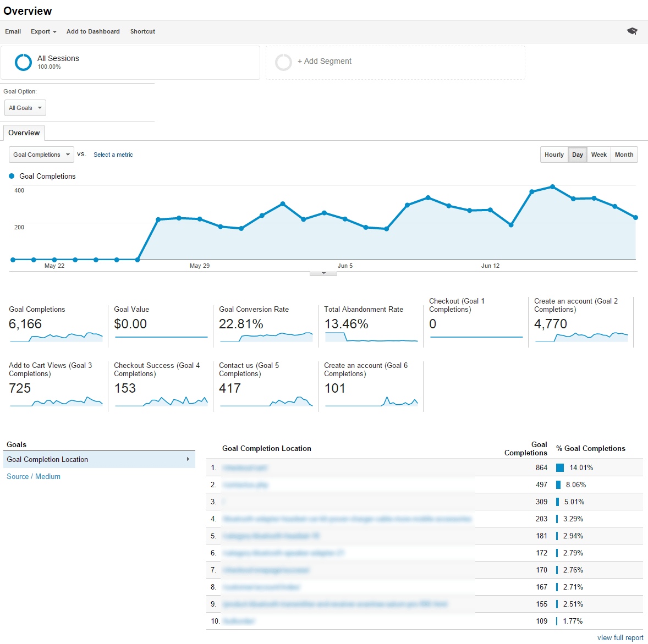Enable the Week view on the chart
The height and width of the screenshot is (644, 648).
[x=598, y=155]
